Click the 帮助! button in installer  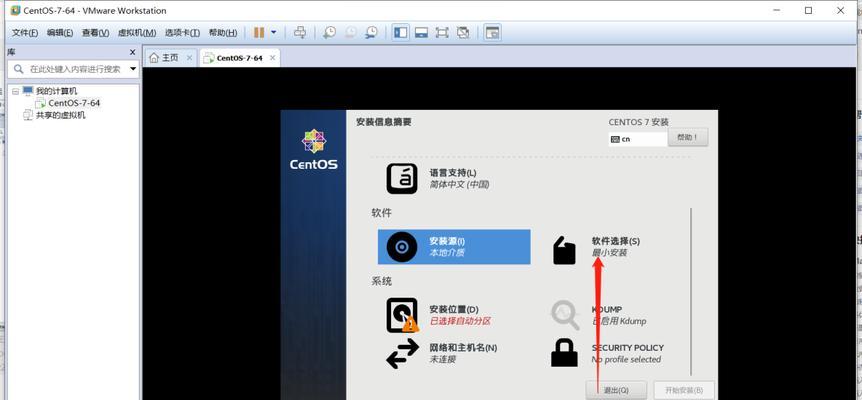688,137
